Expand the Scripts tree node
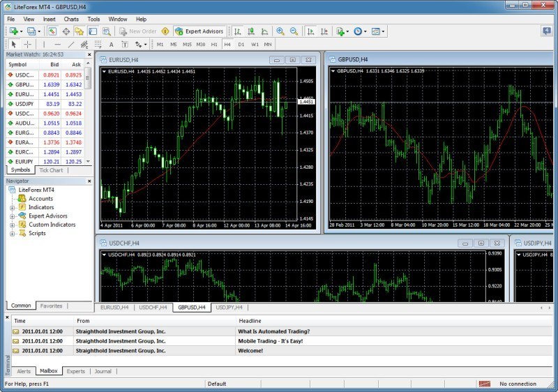 (13, 234)
